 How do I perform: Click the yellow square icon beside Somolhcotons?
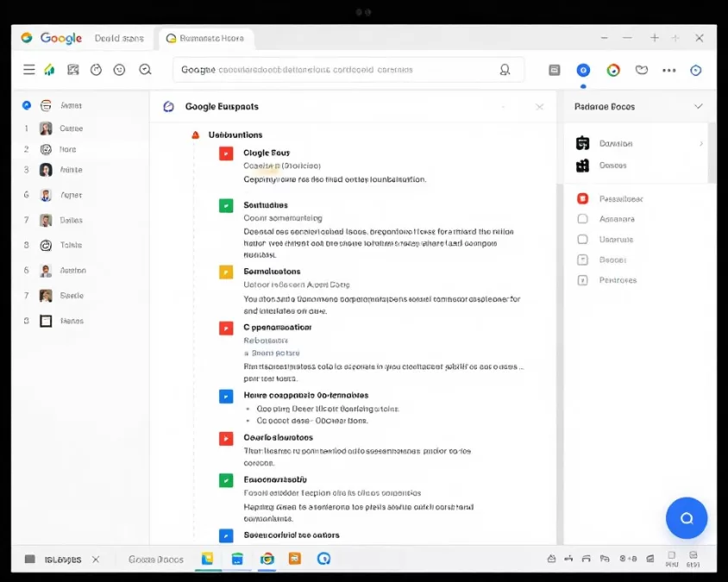[x=226, y=272]
